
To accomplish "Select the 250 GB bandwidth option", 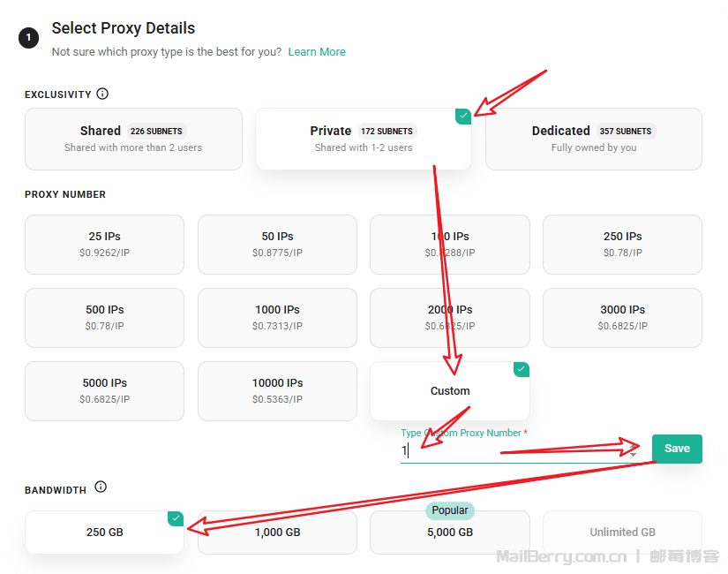I will pos(104,532).
